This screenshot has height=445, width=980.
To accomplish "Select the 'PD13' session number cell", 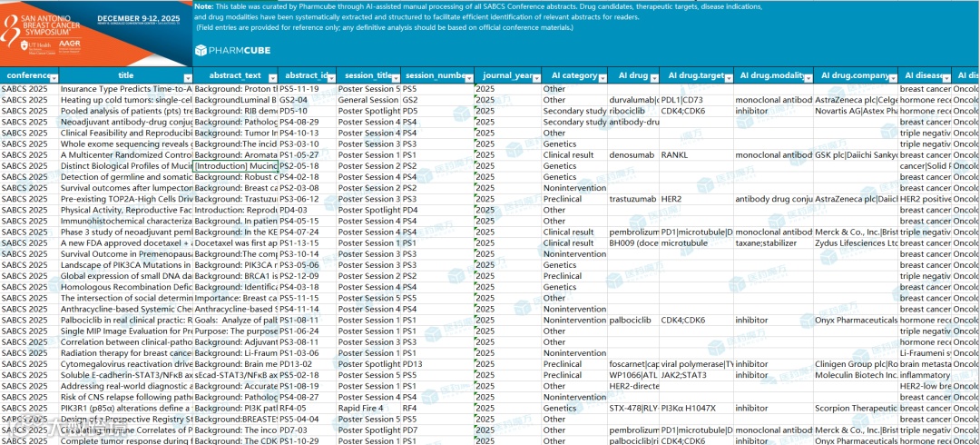I will [x=437, y=363].
